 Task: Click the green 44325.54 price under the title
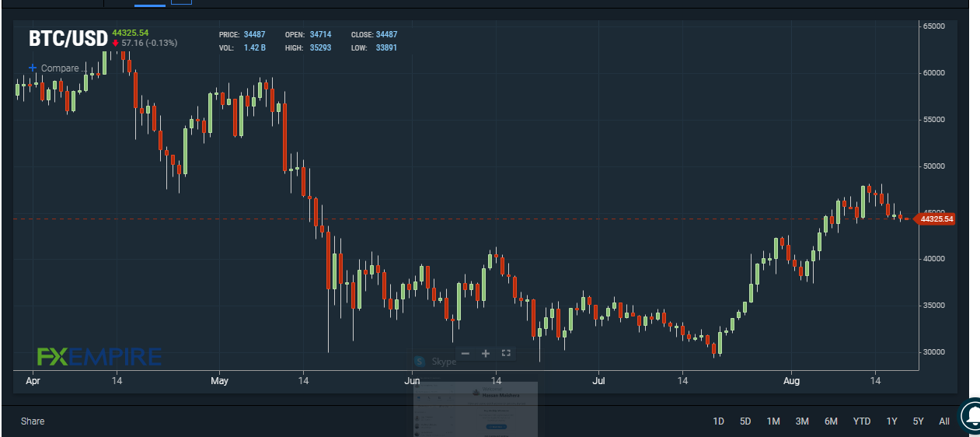(131, 32)
